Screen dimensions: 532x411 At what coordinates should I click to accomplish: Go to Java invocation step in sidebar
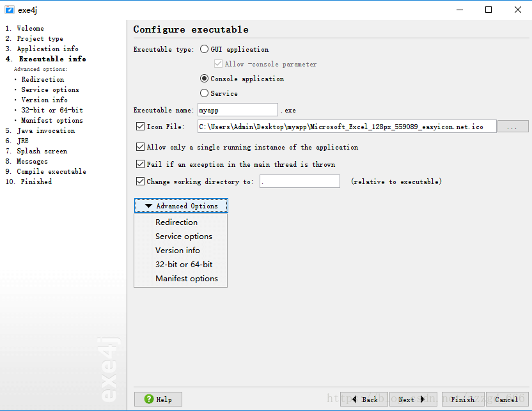pyautogui.click(x=46, y=130)
